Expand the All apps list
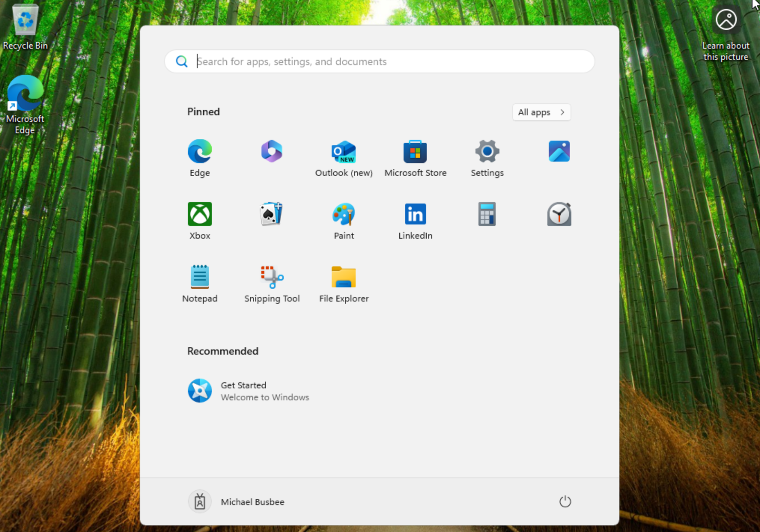This screenshot has height=532, width=760. pos(541,112)
